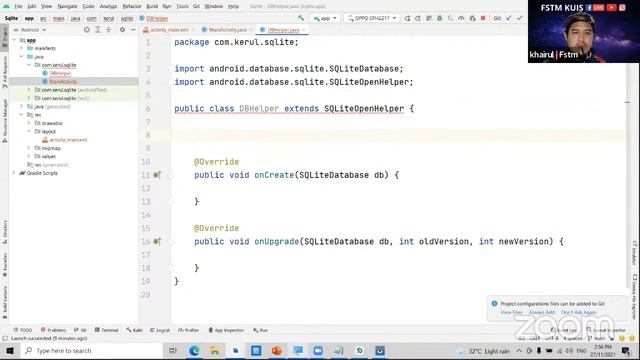Click the debug app bug icon

click(x=440, y=18)
